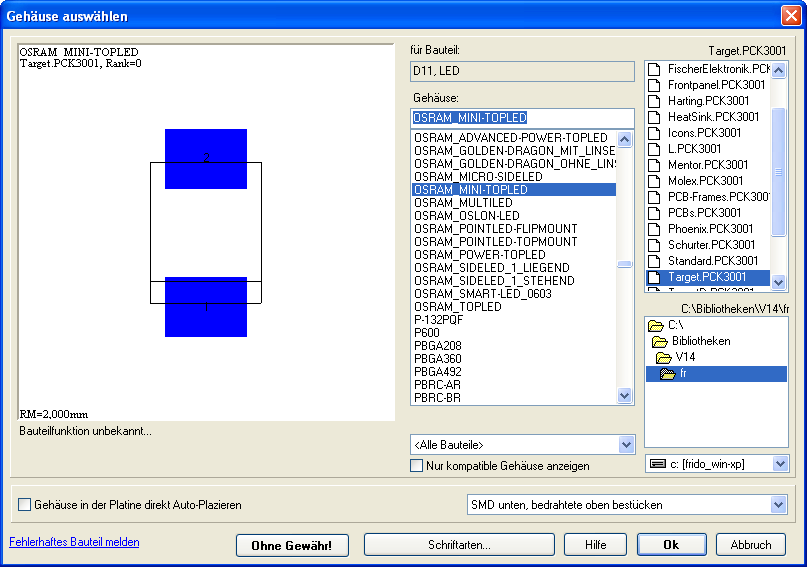This screenshot has height=567, width=807.
Task: Click the HeatSink.PCK3001 file icon
Action: pyautogui.click(x=655, y=117)
